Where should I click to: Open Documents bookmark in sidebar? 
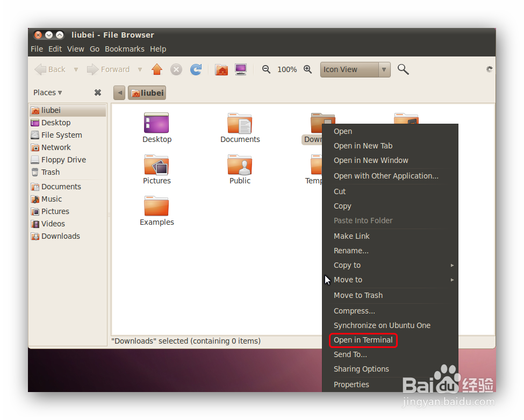68,187
